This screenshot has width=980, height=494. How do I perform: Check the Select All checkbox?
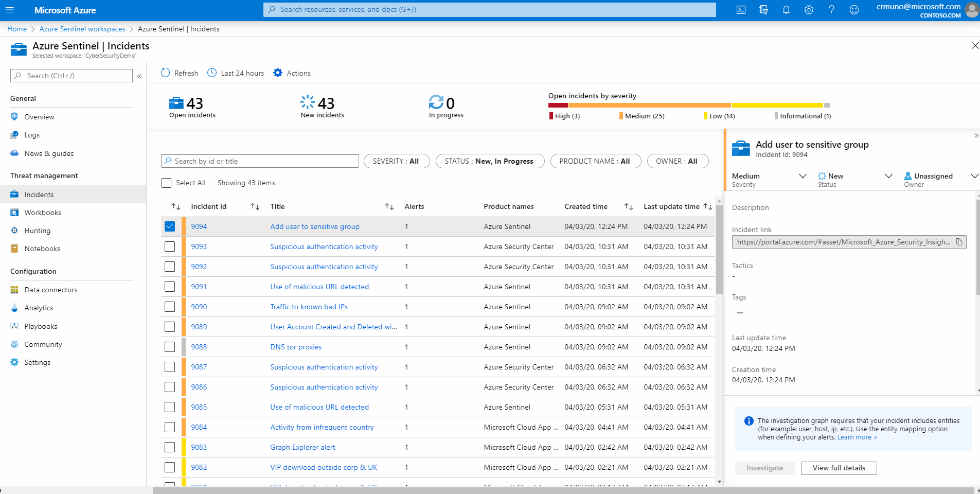[x=166, y=183]
